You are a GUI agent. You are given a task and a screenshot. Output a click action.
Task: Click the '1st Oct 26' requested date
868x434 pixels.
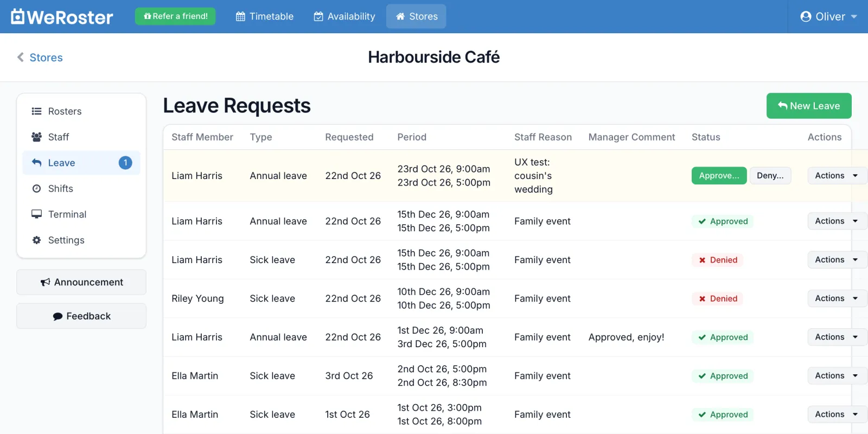tap(347, 414)
